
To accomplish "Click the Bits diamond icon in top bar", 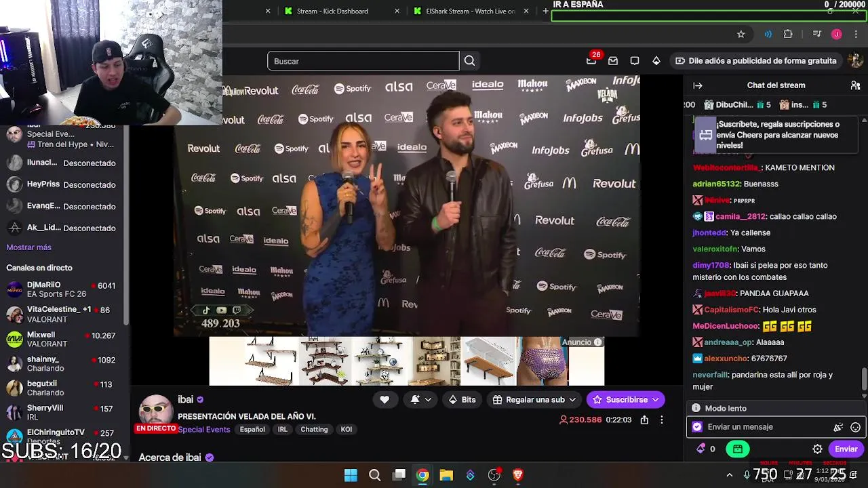I will (x=656, y=61).
